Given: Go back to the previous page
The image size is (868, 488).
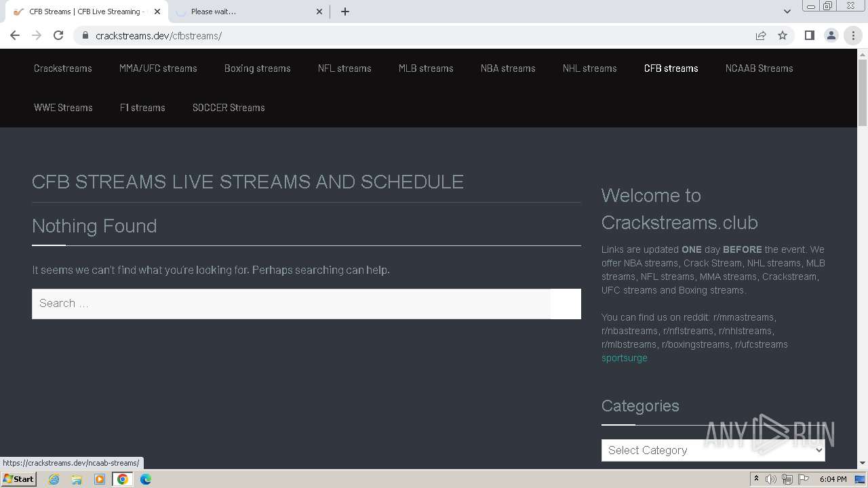Looking at the screenshot, I should [15, 35].
